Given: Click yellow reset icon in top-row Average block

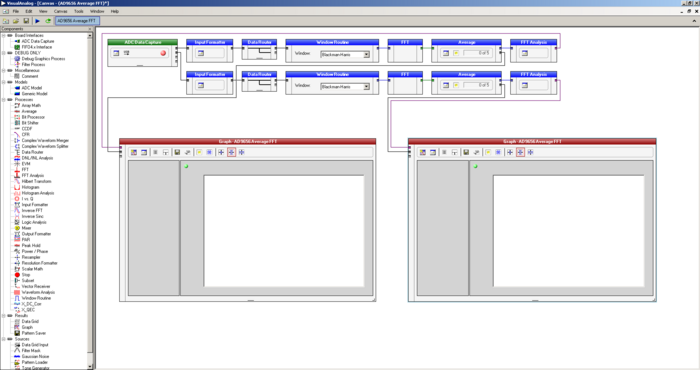Looking at the screenshot, I should (456, 53).
